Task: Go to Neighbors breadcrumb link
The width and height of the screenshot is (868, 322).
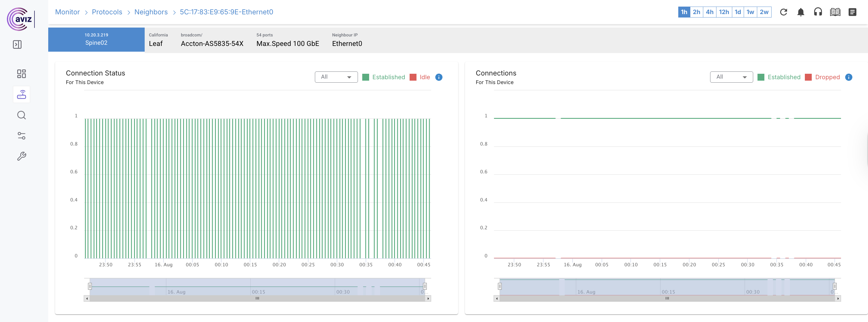Action: tap(151, 12)
